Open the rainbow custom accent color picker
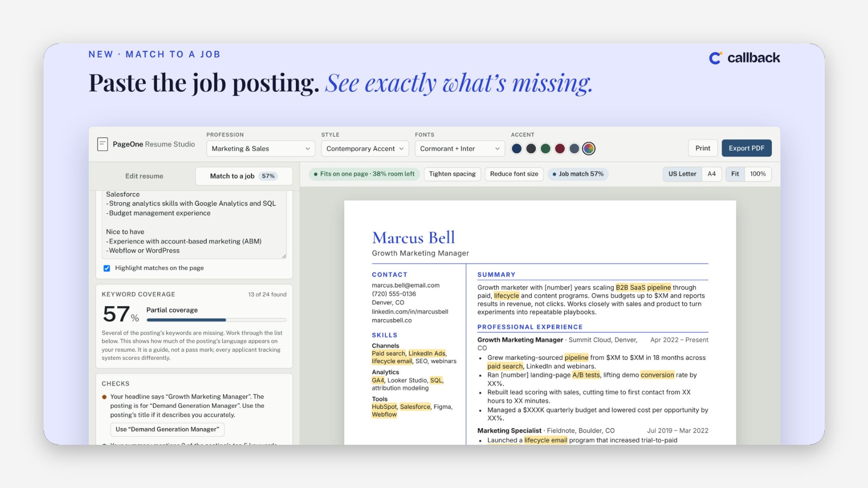868x488 pixels. 589,148
